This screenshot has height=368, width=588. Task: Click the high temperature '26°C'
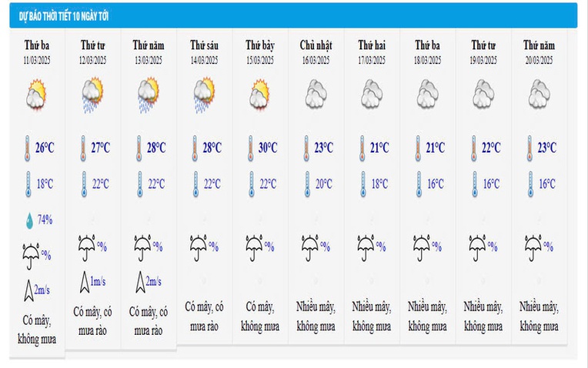point(45,148)
